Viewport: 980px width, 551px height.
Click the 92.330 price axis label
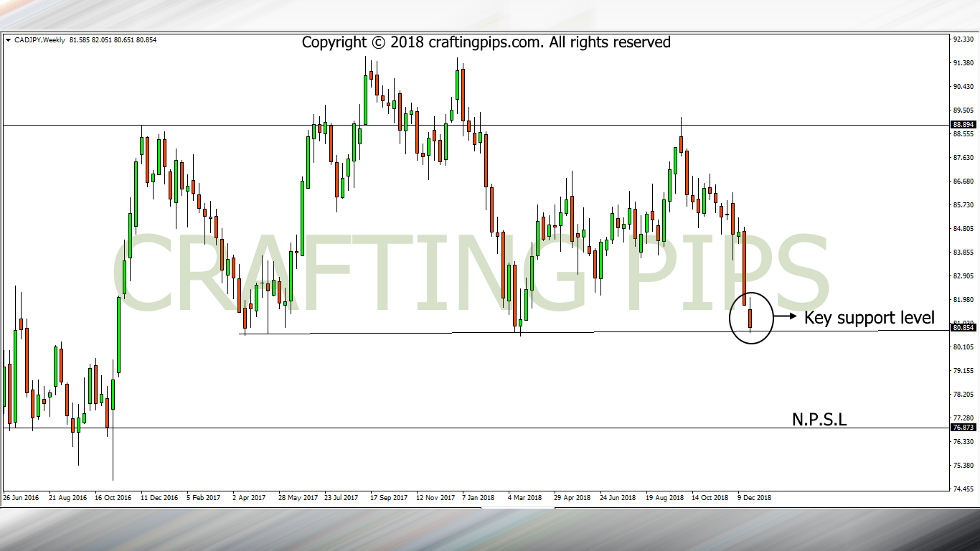[x=963, y=40]
